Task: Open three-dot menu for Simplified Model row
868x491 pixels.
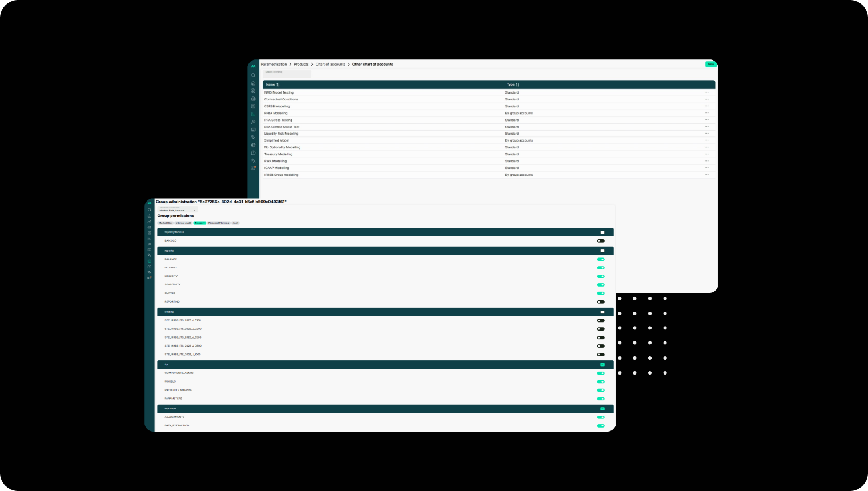Action: (x=707, y=140)
